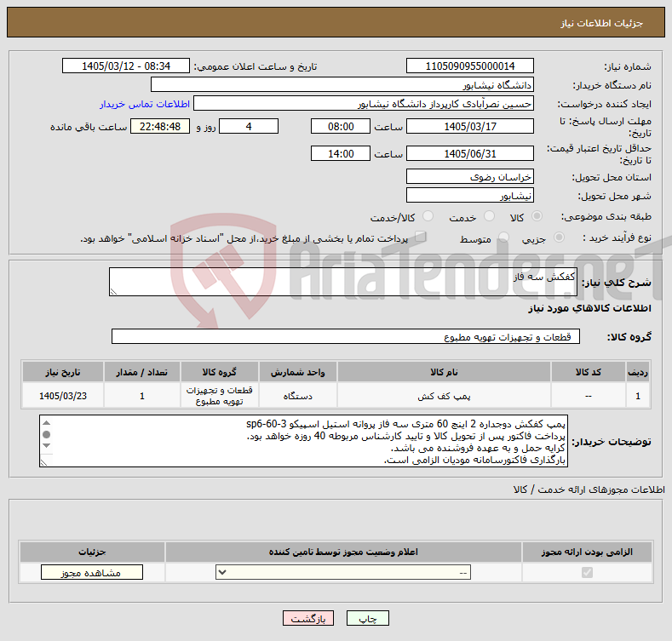Click the جزئیات اطلاعات نیاز page title
Image resolution: width=672 pixels, height=641 pixels.
tap(601, 23)
